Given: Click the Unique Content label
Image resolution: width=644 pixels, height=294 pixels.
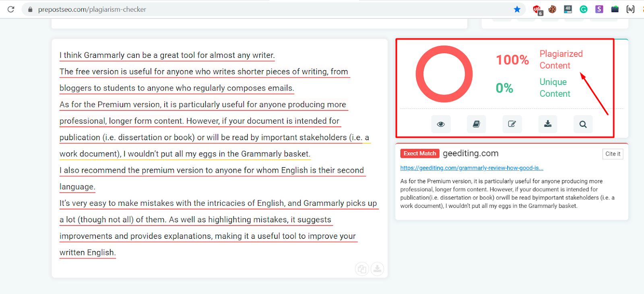Looking at the screenshot, I should [555, 88].
